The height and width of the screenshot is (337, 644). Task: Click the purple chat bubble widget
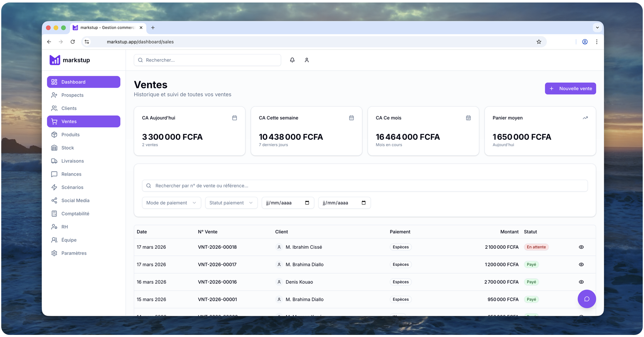point(587,299)
